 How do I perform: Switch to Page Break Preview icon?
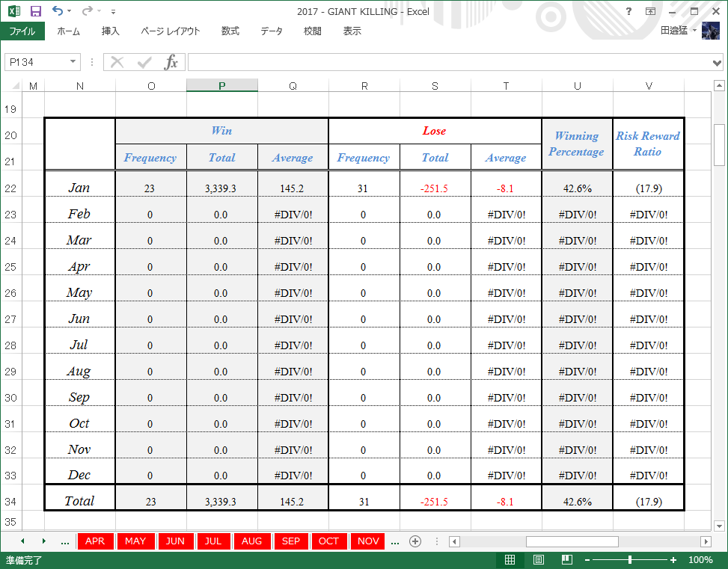pos(567,560)
